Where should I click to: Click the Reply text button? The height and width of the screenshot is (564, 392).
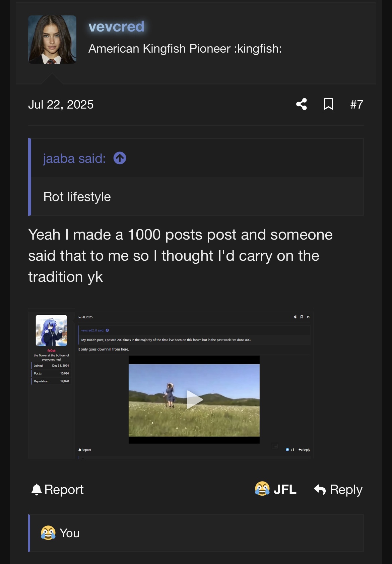[x=346, y=490]
